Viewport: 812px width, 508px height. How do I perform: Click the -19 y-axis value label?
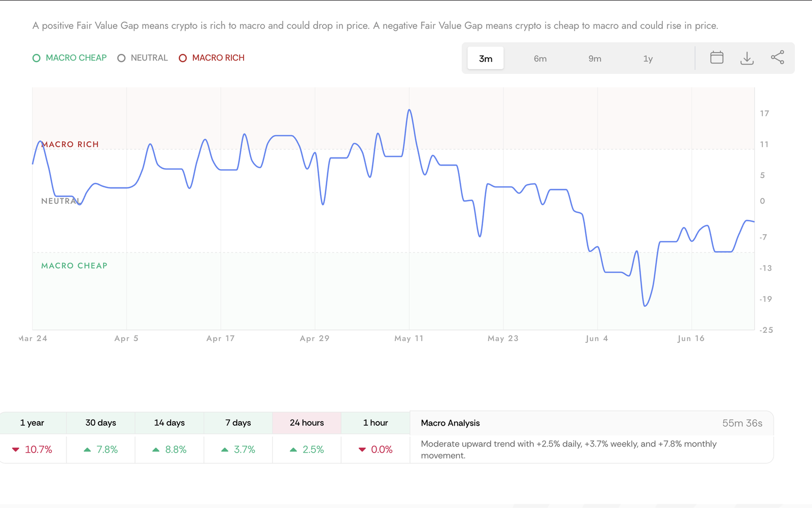[x=765, y=299]
